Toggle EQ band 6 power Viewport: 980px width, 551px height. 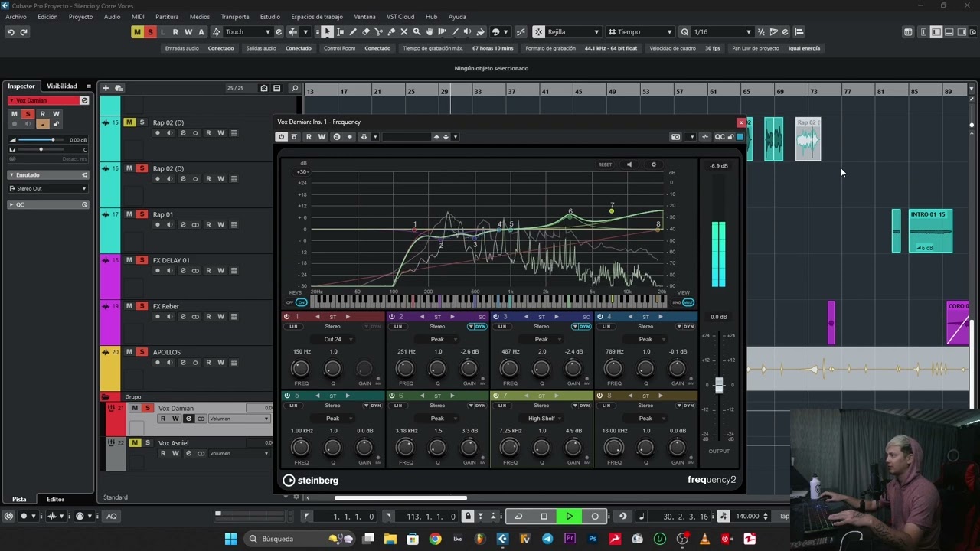(391, 396)
